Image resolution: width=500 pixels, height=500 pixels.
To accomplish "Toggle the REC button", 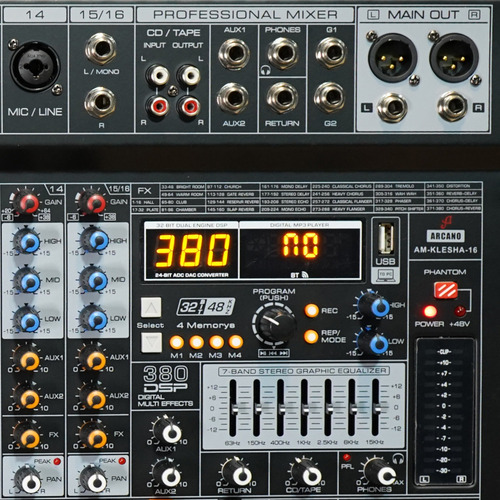I will [x=311, y=310].
